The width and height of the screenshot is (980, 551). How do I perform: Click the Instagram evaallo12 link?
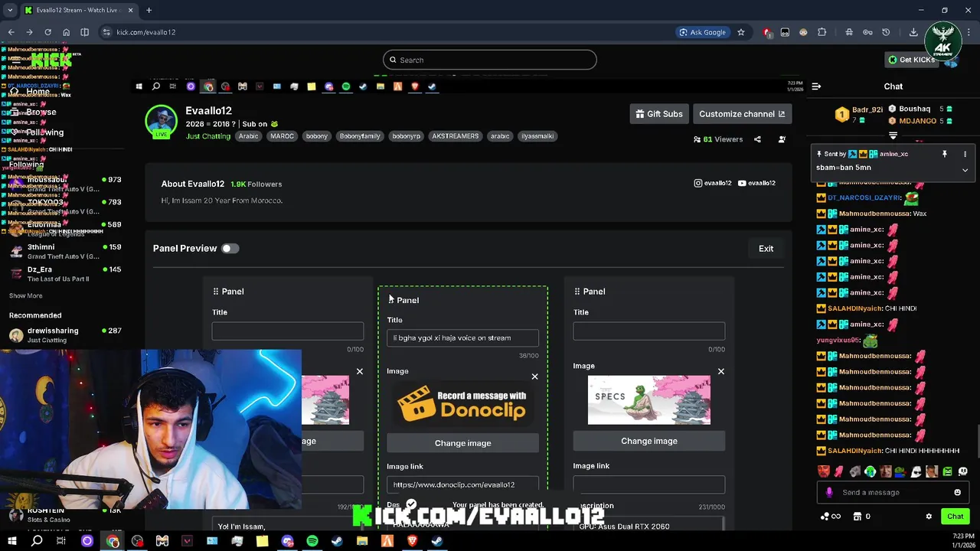point(713,183)
